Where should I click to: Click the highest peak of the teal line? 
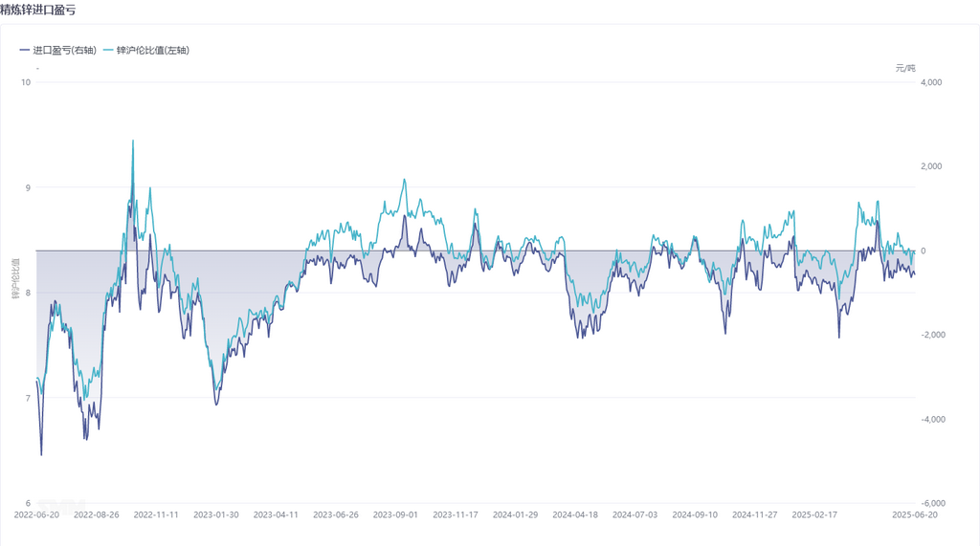(x=132, y=141)
